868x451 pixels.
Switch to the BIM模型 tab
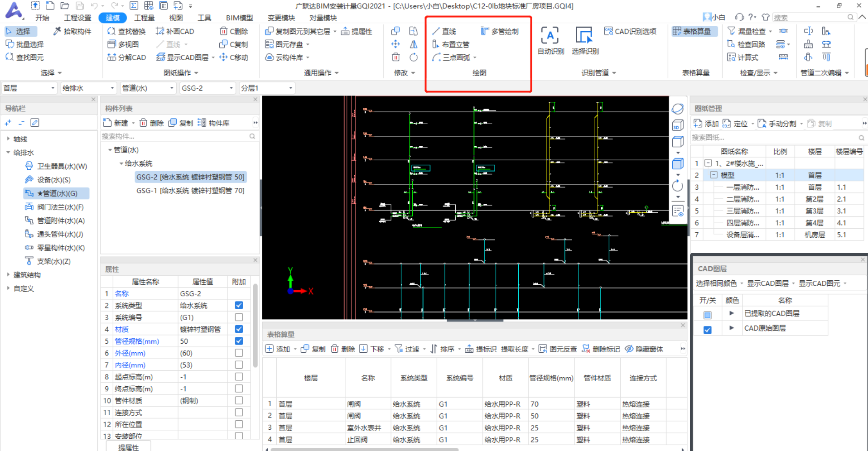pyautogui.click(x=239, y=18)
